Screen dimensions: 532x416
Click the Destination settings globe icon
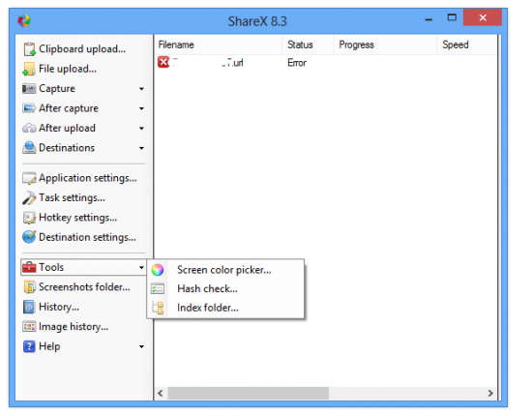click(x=29, y=237)
